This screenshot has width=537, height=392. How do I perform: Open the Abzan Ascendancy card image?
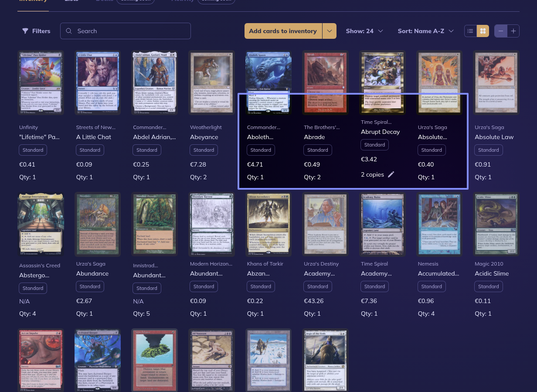268,225
